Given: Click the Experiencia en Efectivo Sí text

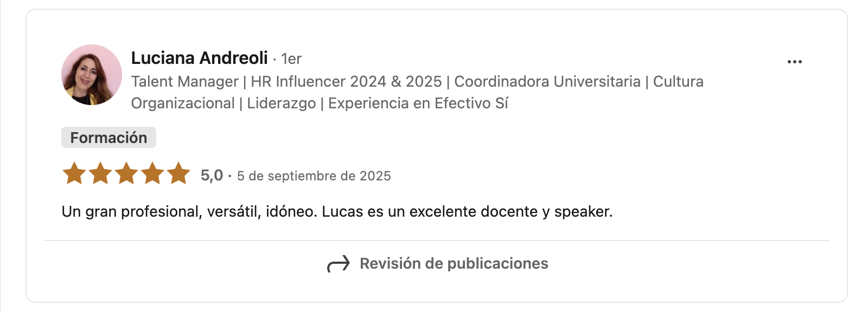Looking at the screenshot, I should [x=418, y=103].
